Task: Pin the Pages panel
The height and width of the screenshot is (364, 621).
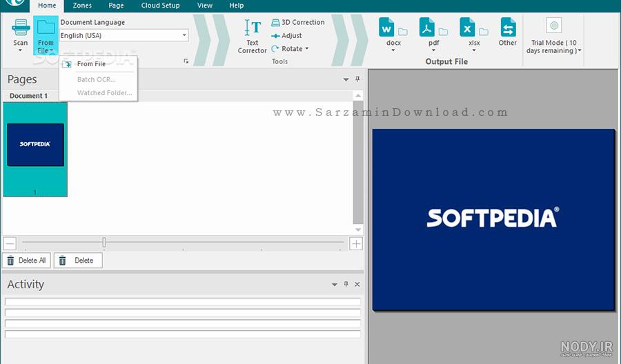Action: 357,79
